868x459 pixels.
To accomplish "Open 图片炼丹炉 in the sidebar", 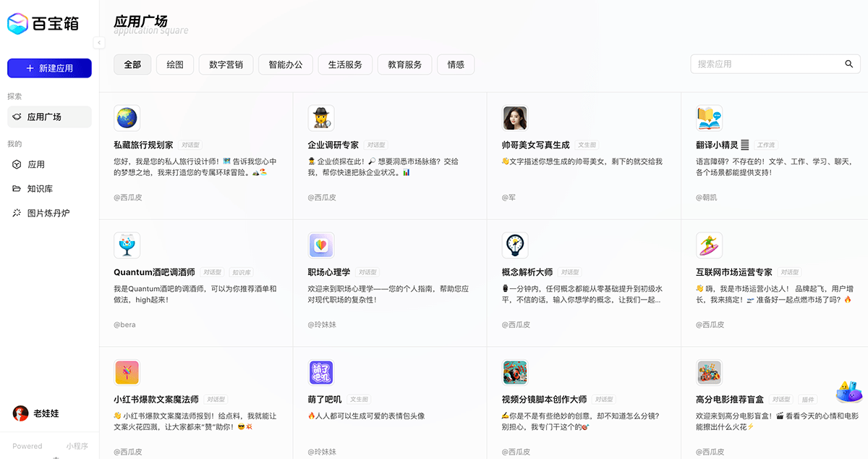I will click(x=49, y=214).
